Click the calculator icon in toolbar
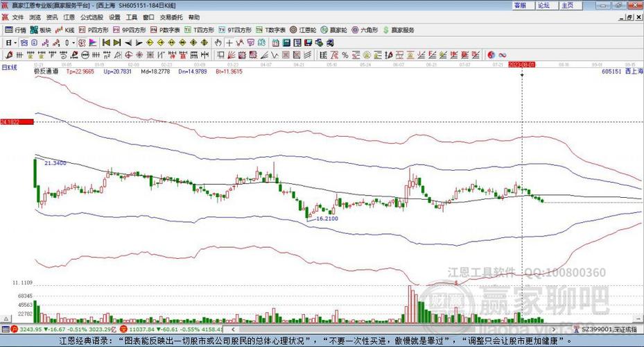This screenshot has height=347, width=644. click(x=287, y=43)
